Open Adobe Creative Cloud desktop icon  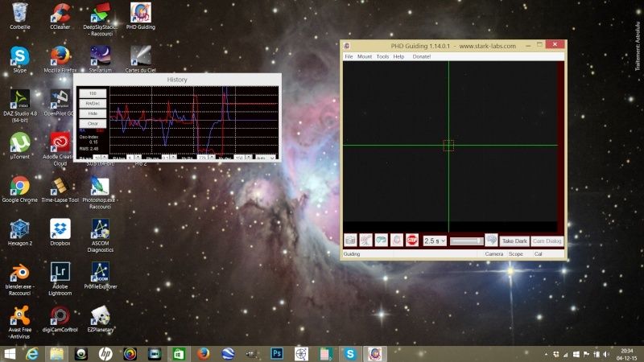point(60,149)
